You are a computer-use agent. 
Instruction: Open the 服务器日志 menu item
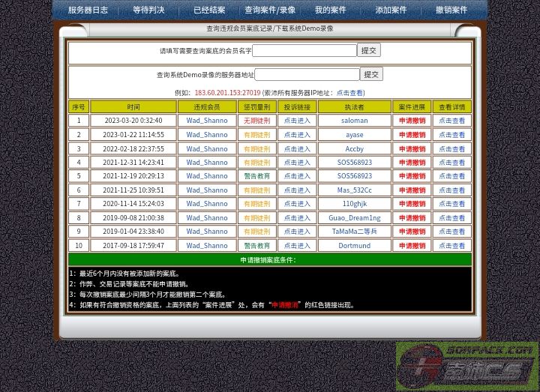(88, 10)
